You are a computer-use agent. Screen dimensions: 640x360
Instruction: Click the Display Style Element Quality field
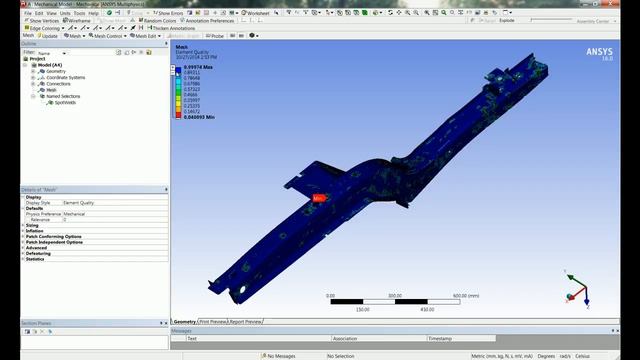(x=115, y=203)
